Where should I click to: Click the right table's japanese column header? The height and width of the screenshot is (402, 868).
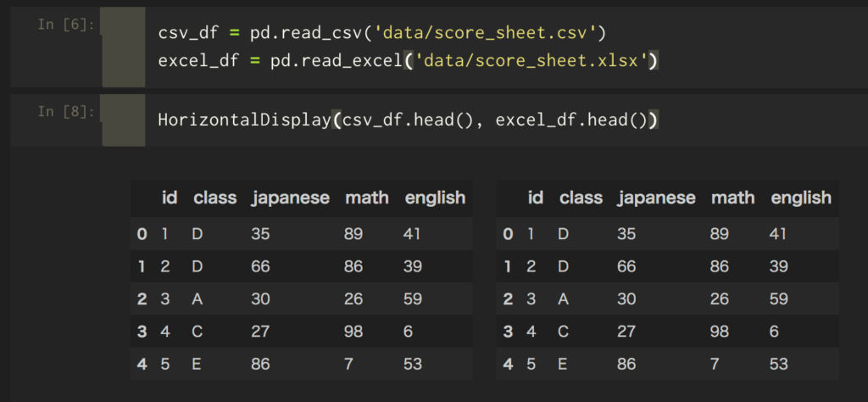click(x=657, y=198)
